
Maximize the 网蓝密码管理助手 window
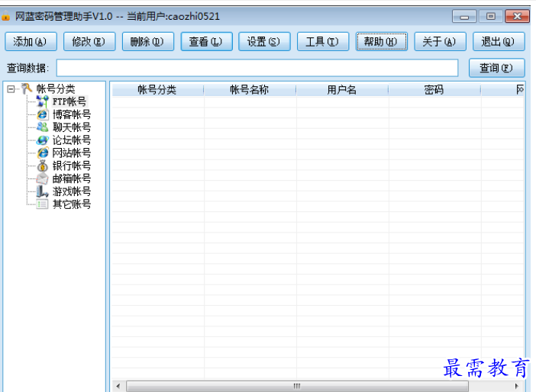pyautogui.click(x=491, y=16)
